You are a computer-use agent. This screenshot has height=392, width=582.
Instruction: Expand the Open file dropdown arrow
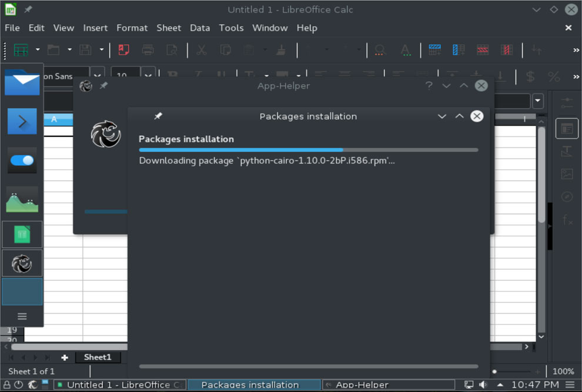69,49
